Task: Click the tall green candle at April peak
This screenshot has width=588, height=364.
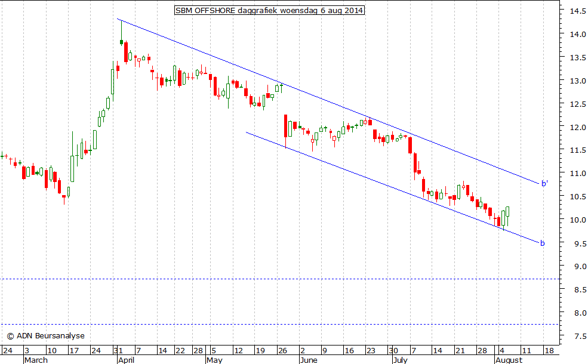Action: click(121, 33)
